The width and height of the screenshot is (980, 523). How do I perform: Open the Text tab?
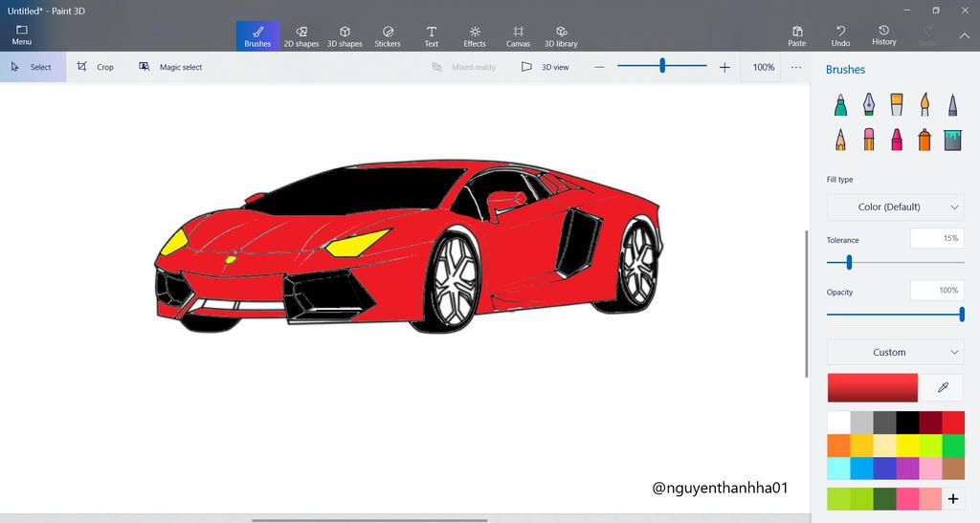[432, 36]
